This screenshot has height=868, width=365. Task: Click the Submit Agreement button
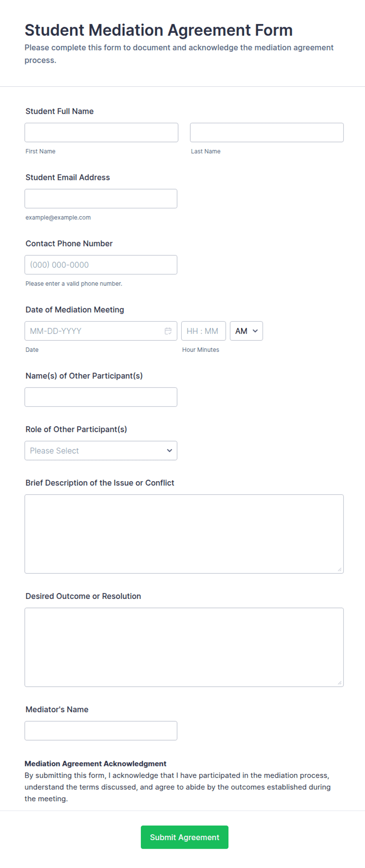[x=184, y=837]
